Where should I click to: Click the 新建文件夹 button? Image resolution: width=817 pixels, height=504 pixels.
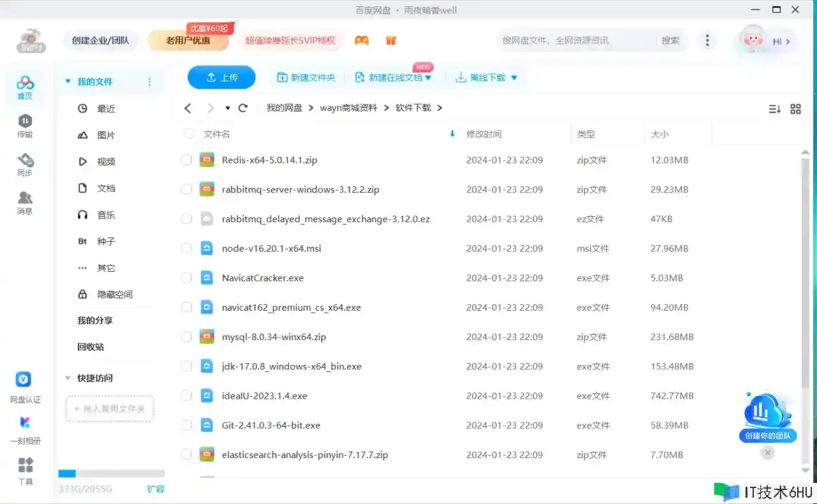306,77
